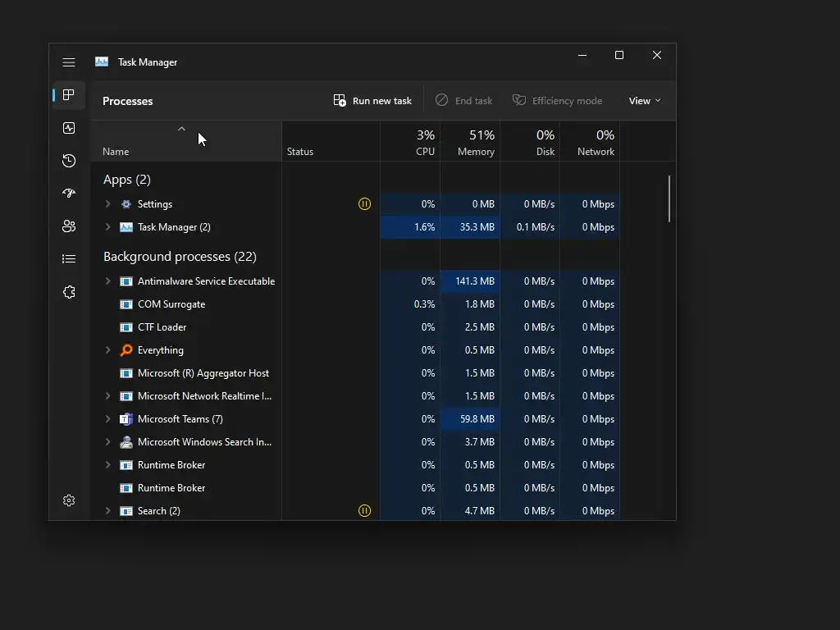Expand the Everything process row
Screen dimensions: 840x630
click(x=107, y=350)
